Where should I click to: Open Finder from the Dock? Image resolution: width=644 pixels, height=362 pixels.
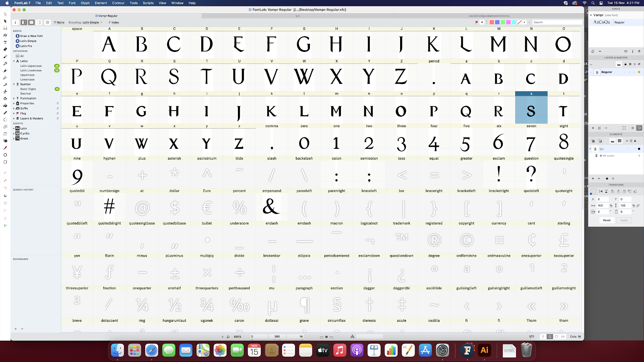coord(118,350)
